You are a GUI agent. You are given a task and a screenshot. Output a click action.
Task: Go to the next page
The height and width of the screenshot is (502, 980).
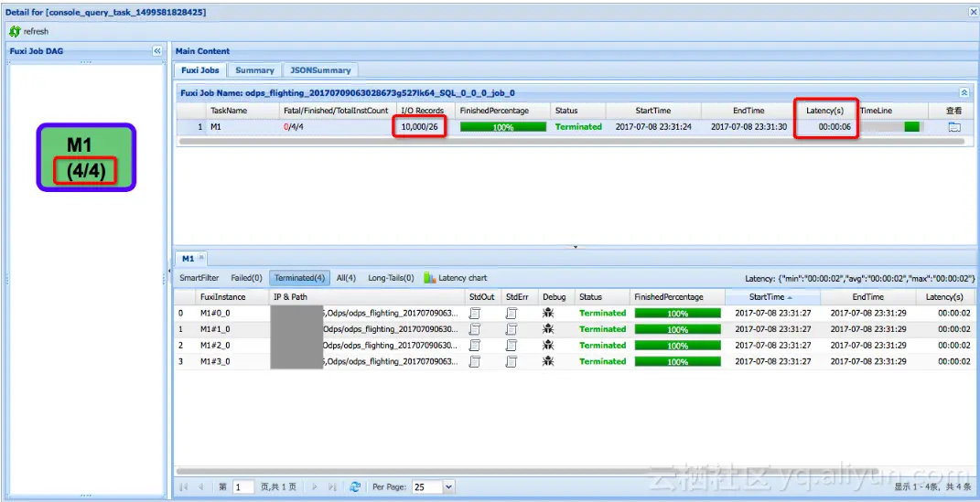click(x=315, y=487)
